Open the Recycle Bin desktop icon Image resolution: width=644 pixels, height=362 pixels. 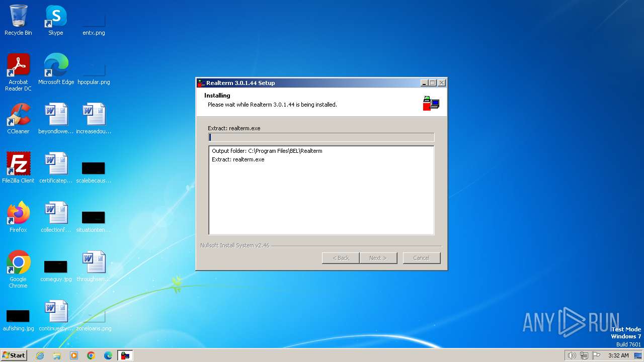coord(18,20)
